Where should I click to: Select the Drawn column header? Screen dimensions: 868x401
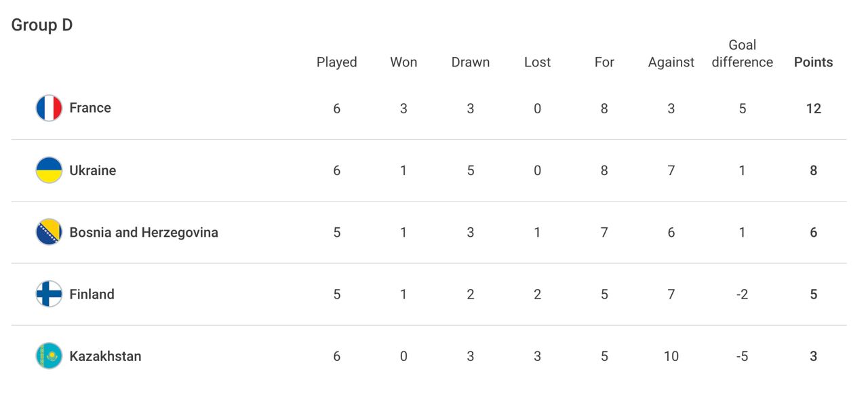(x=470, y=62)
